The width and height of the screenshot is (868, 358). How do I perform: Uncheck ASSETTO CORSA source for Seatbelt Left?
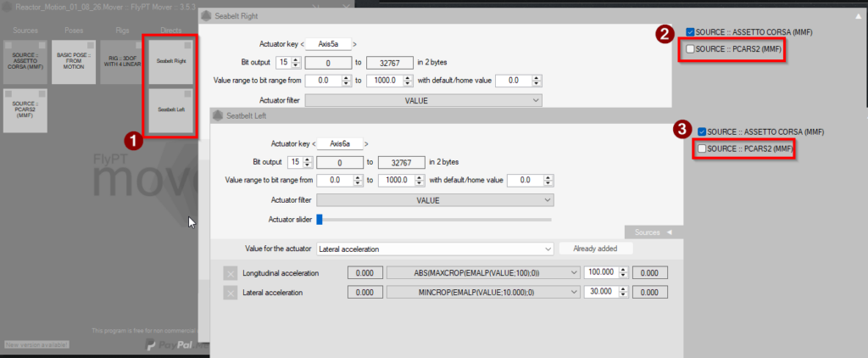pyautogui.click(x=701, y=131)
